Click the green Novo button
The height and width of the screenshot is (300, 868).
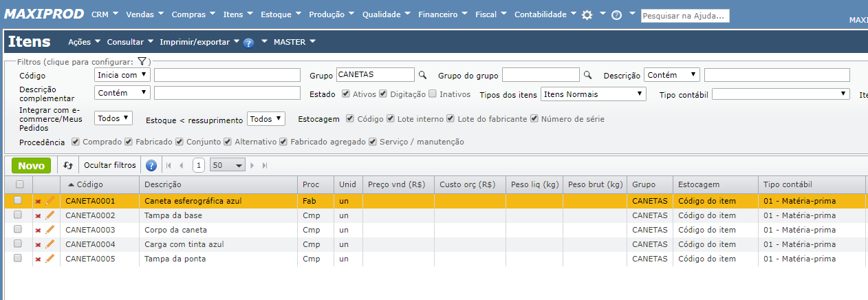[31, 166]
